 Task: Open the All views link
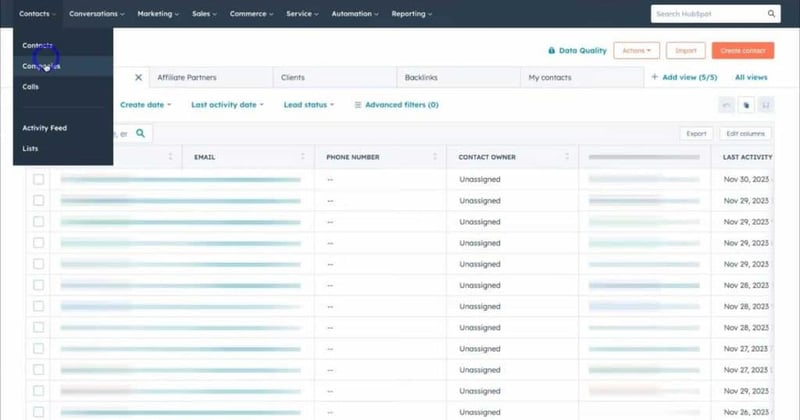pos(751,77)
